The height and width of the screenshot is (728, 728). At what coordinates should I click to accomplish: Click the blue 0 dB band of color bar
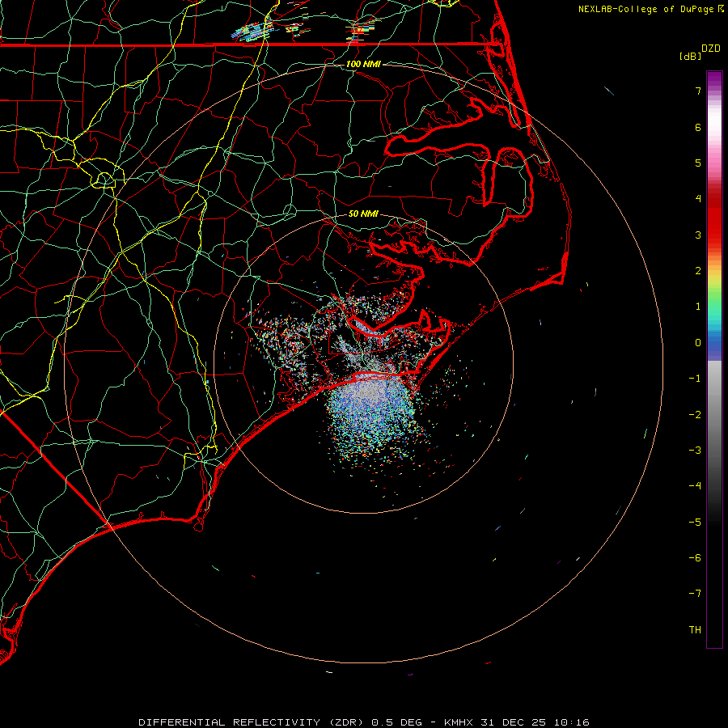[714, 344]
